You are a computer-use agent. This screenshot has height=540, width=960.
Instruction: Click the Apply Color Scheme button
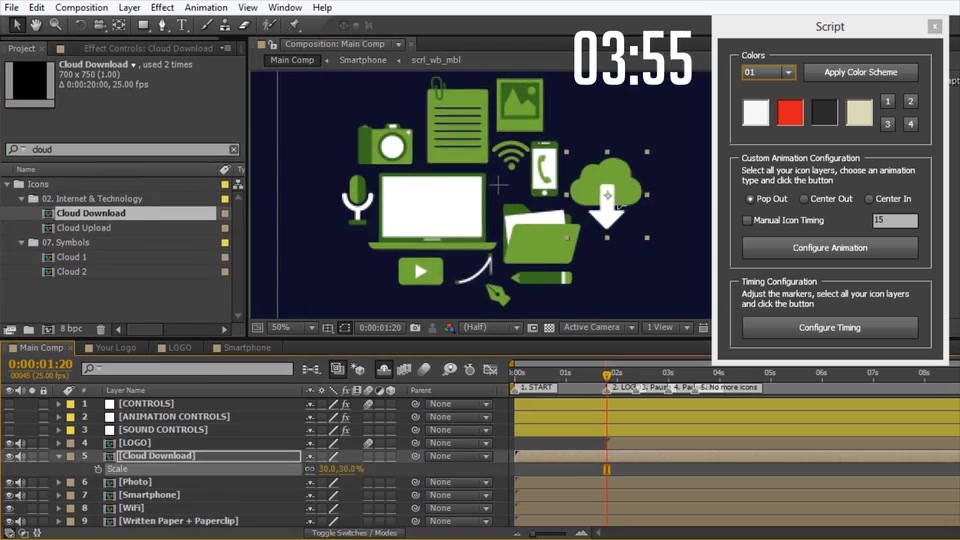pyautogui.click(x=860, y=72)
